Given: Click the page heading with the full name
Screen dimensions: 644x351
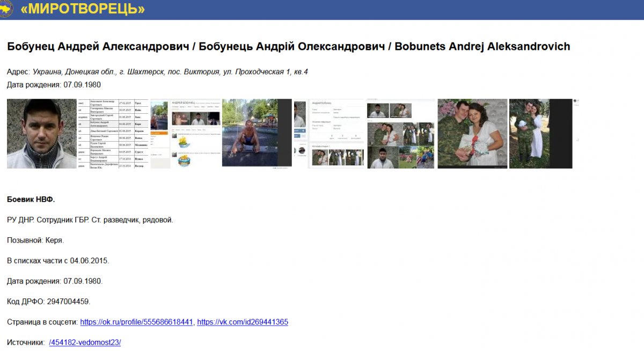Looking at the screenshot, I should [x=288, y=47].
